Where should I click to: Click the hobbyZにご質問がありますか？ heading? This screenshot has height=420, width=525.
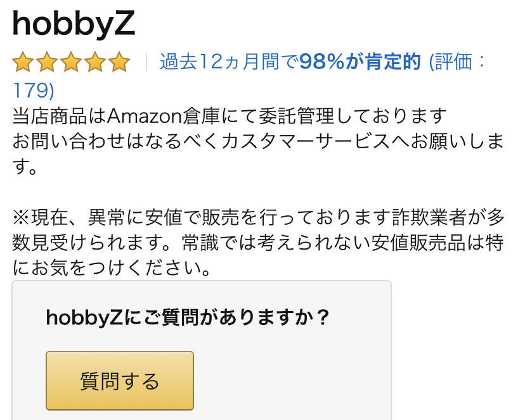pyautogui.click(x=188, y=317)
